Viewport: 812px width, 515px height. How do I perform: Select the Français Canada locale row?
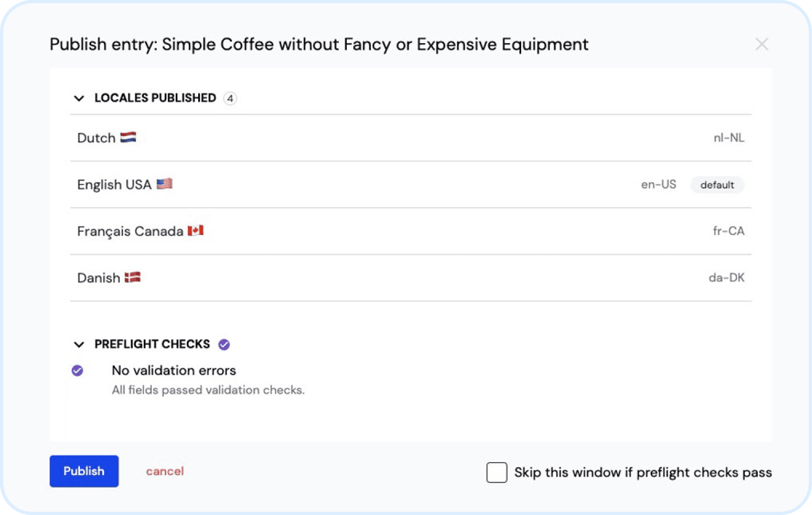[x=410, y=231]
